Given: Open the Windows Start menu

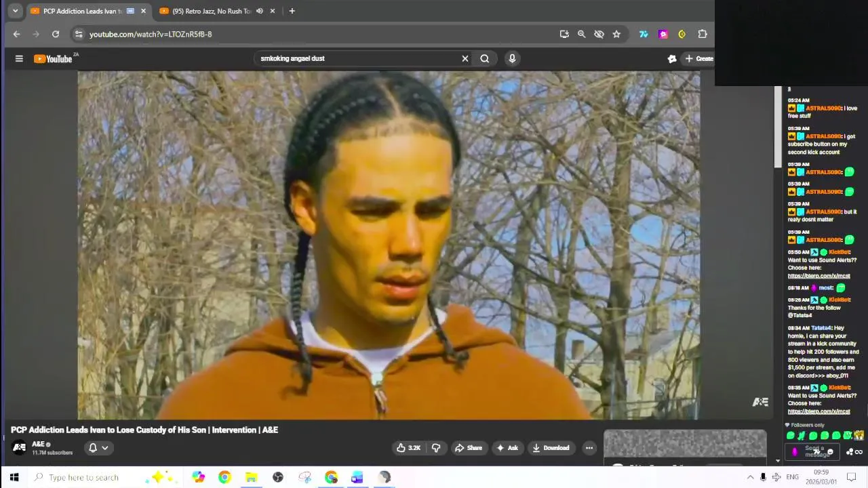Looking at the screenshot, I should tap(14, 477).
